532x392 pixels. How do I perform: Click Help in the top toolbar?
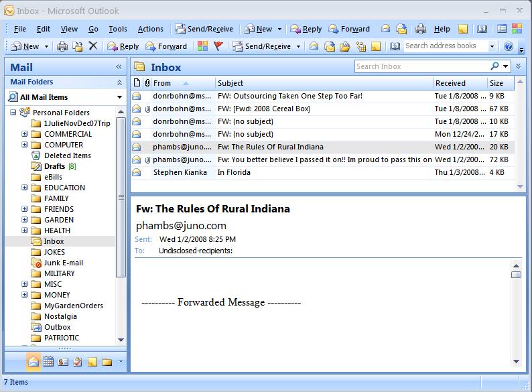point(442,29)
